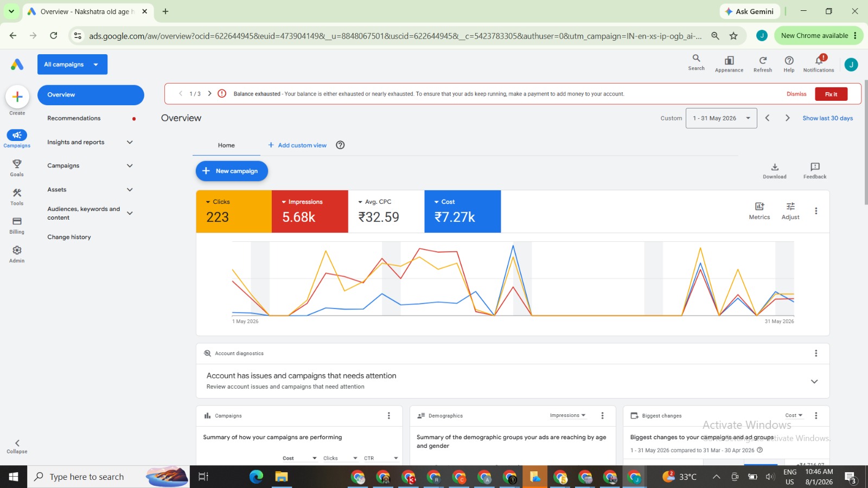This screenshot has width=868, height=488.
Task: Open the date range 1 - 31 May 2026 dropdown
Action: (x=721, y=118)
